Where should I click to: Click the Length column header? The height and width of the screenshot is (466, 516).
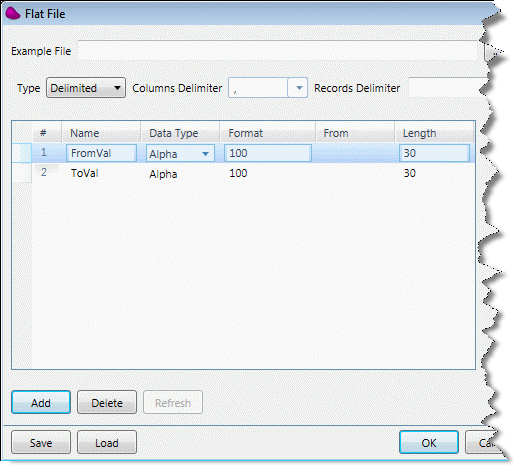click(434, 133)
